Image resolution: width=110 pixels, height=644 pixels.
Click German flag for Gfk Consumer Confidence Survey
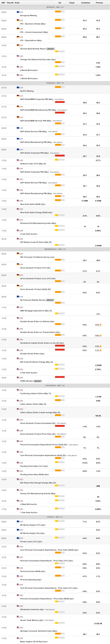pyautogui.click(x=18, y=254)
